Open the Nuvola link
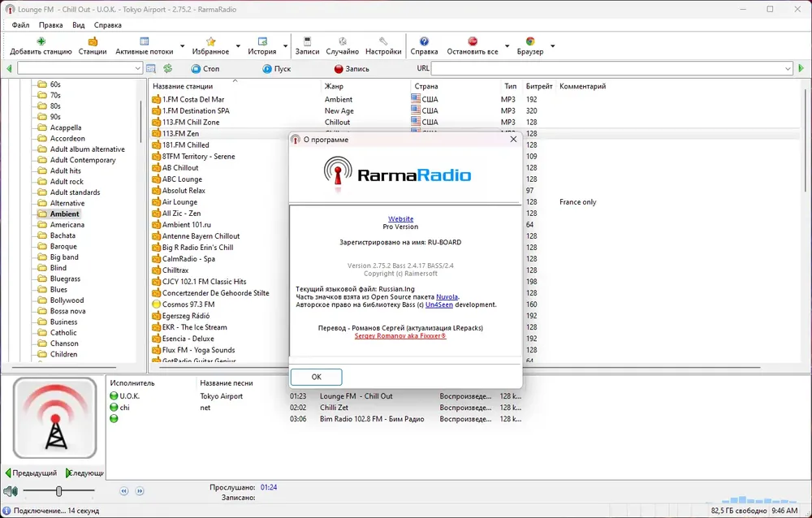This screenshot has width=812, height=518. pos(447,297)
